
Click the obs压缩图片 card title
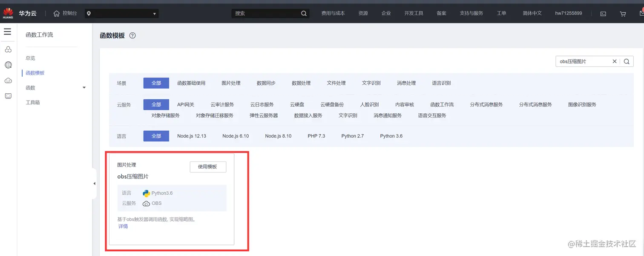[133, 176]
